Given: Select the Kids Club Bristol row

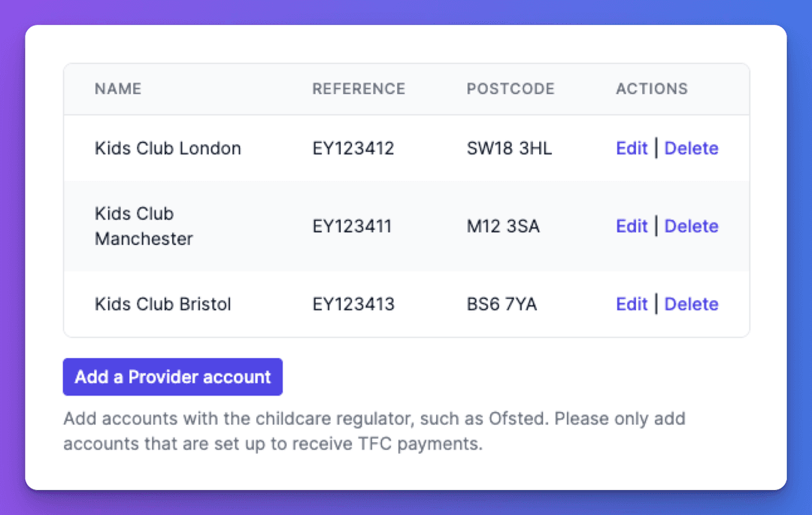Looking at the screenshot, I should point(406,304).
